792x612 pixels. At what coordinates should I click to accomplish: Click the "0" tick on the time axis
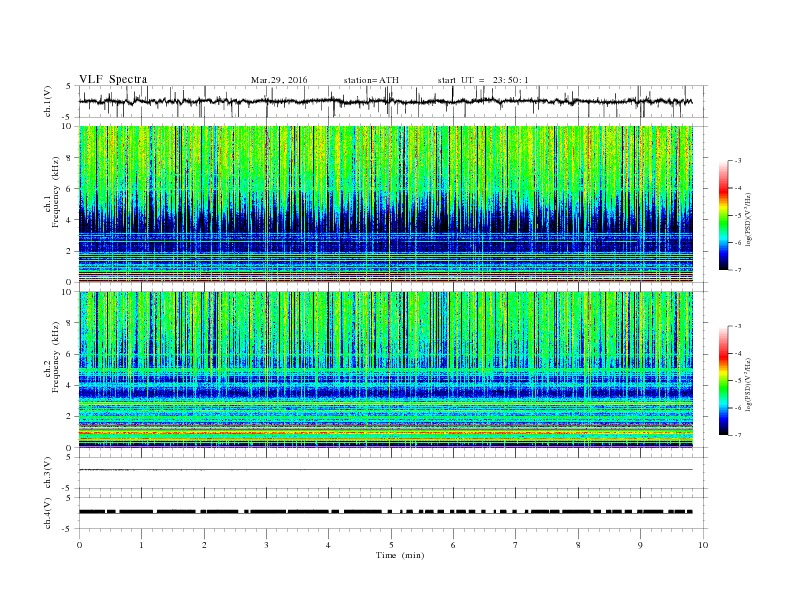click(79, 545)
